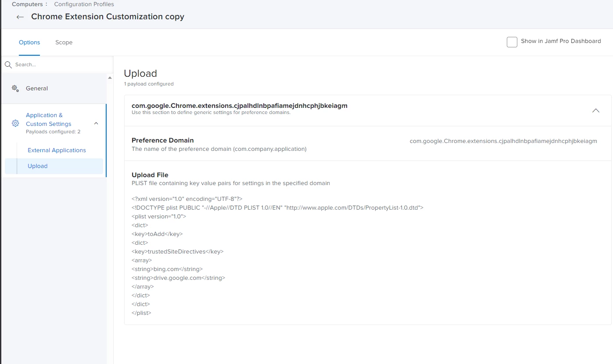Click the Computers breadcrumb

[x=27, y=4]
